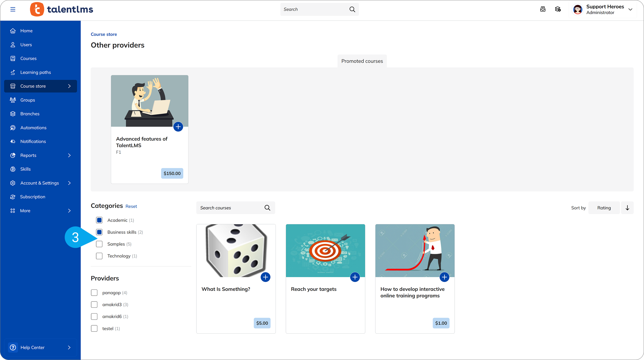This screenshot has width=644, height=360.
Task: Click the Course store breadcrumb link
Action: (x=104, y=34)
